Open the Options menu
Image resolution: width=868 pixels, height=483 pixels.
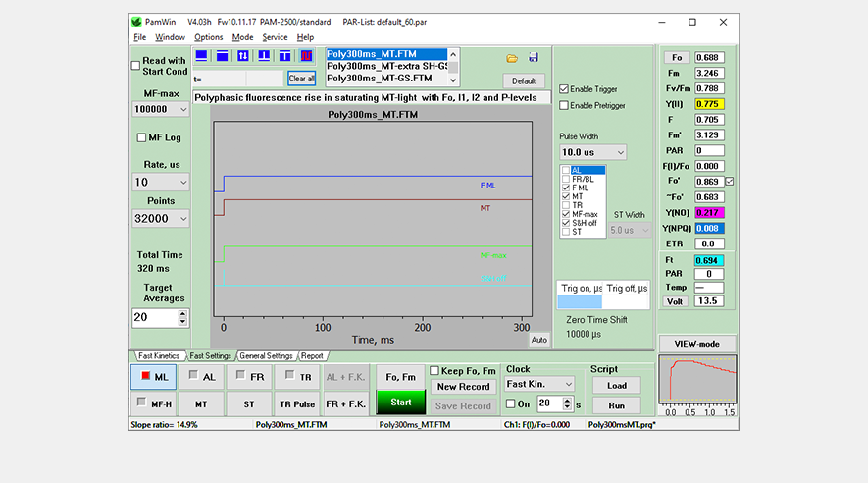click(208, 37)
